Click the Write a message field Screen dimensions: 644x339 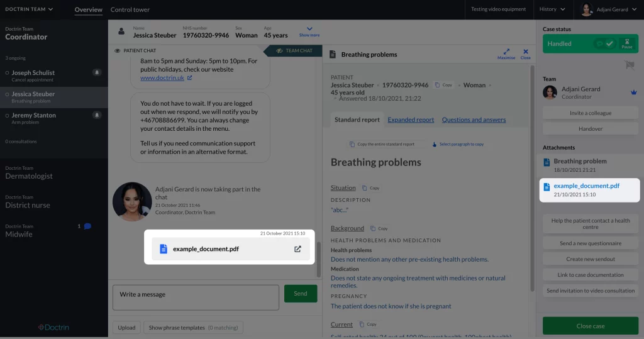point(196,297)
